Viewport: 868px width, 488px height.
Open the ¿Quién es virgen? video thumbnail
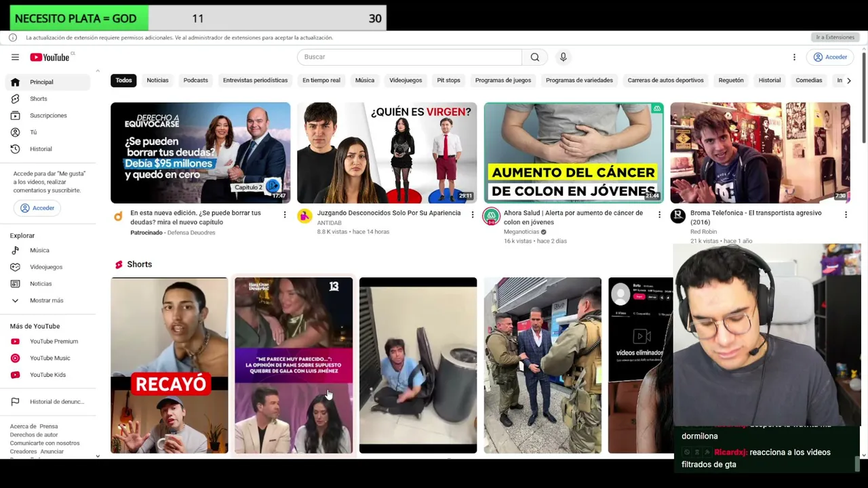(387, 152)
